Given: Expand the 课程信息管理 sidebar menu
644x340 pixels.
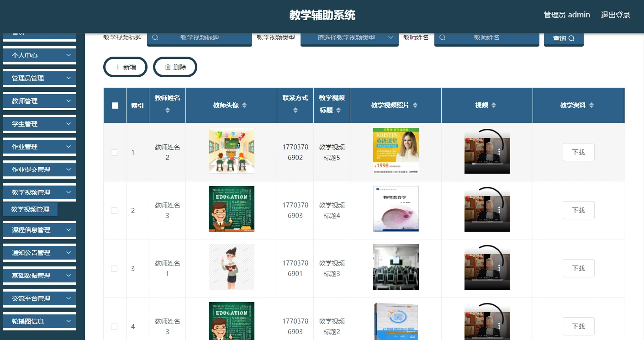Looking at the screenshot, I should tap(39, 229).
